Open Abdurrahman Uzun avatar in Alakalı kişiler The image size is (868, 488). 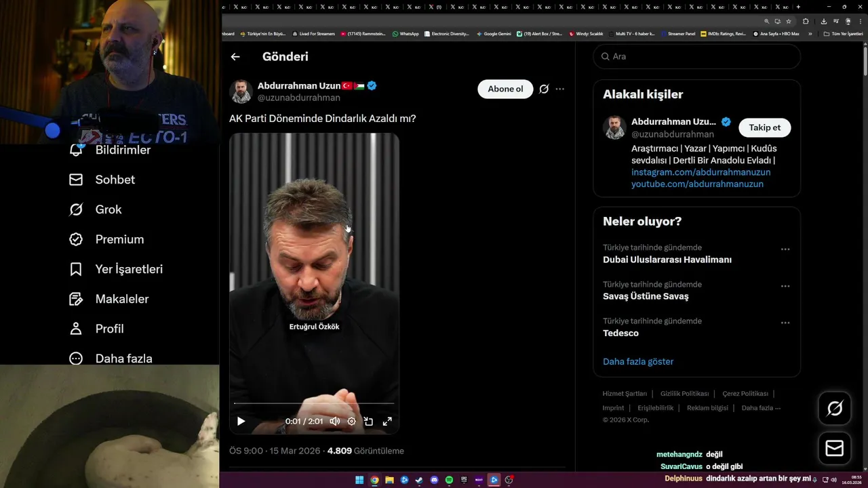(x=615, y=127)
